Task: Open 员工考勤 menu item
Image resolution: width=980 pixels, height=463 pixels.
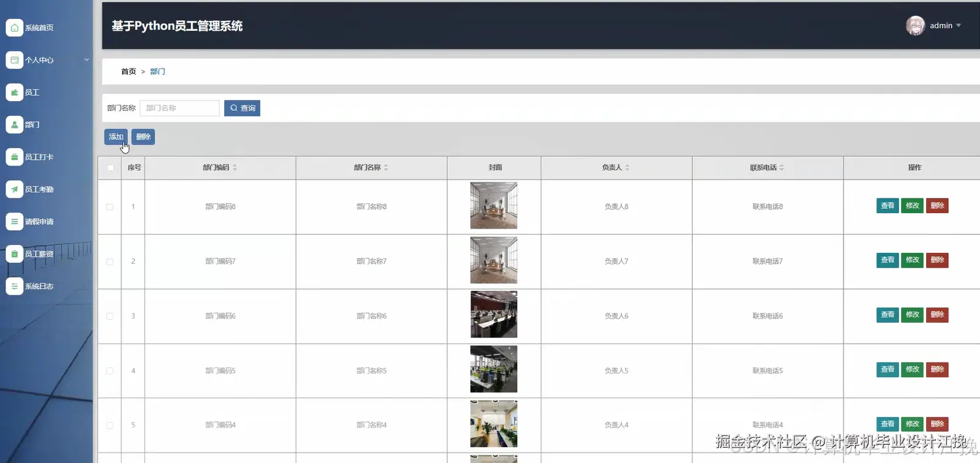Action: 39,189
